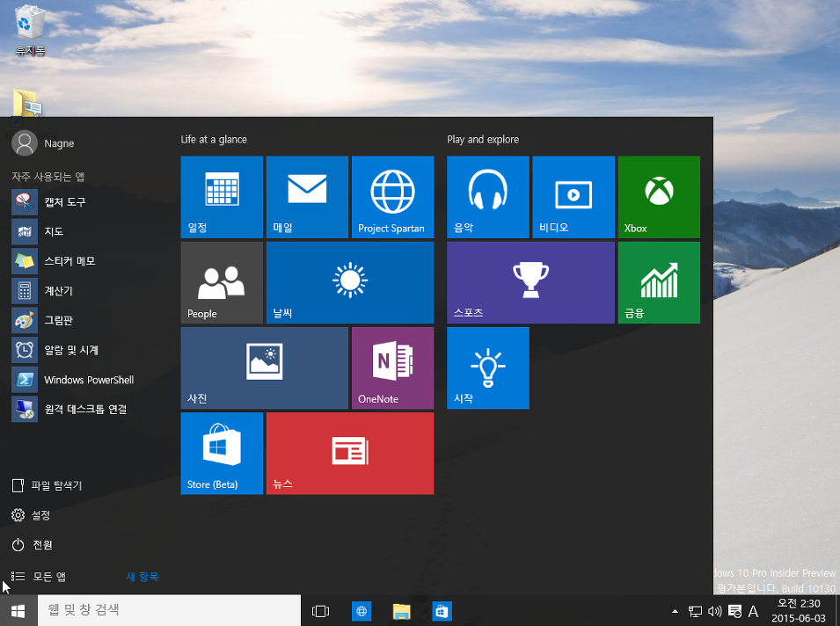Open network status tray icon

[695, 611]
